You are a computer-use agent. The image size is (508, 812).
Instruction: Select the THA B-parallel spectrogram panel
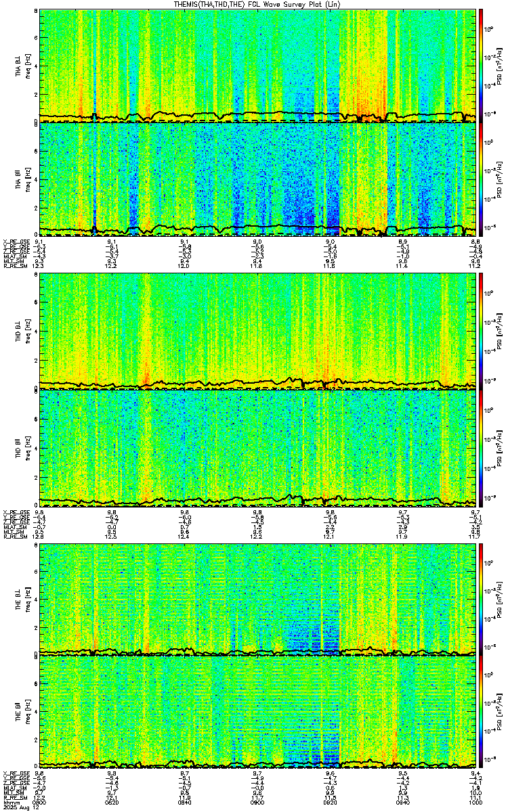click(x=257, y=179)
